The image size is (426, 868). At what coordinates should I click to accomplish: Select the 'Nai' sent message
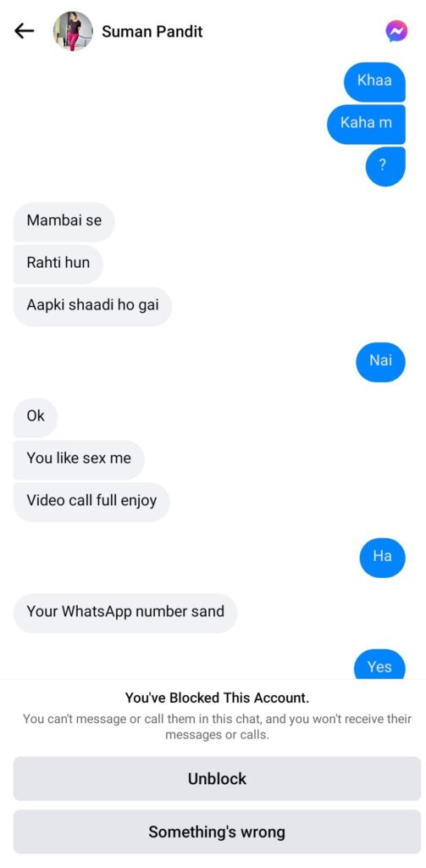[x=380, y=361]
